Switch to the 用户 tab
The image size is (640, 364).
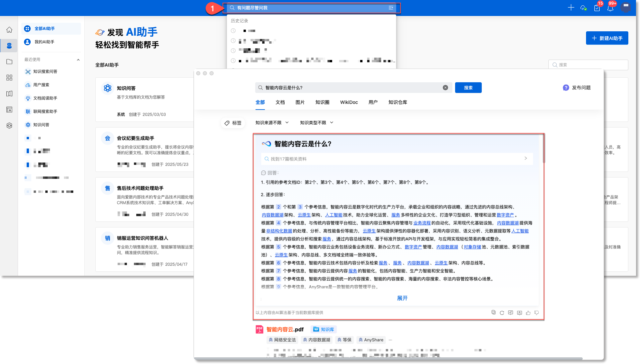point(373,102)
